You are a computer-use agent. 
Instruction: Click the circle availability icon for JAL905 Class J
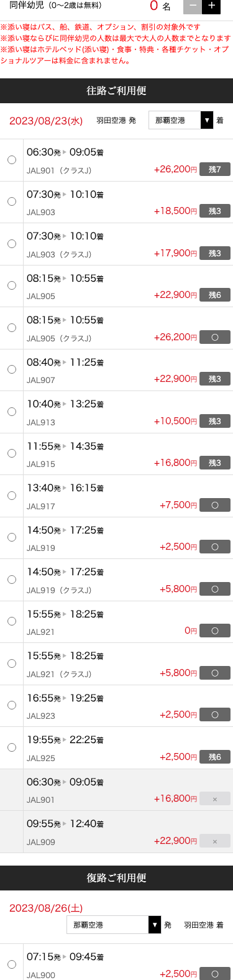click(x=215, y=337)
